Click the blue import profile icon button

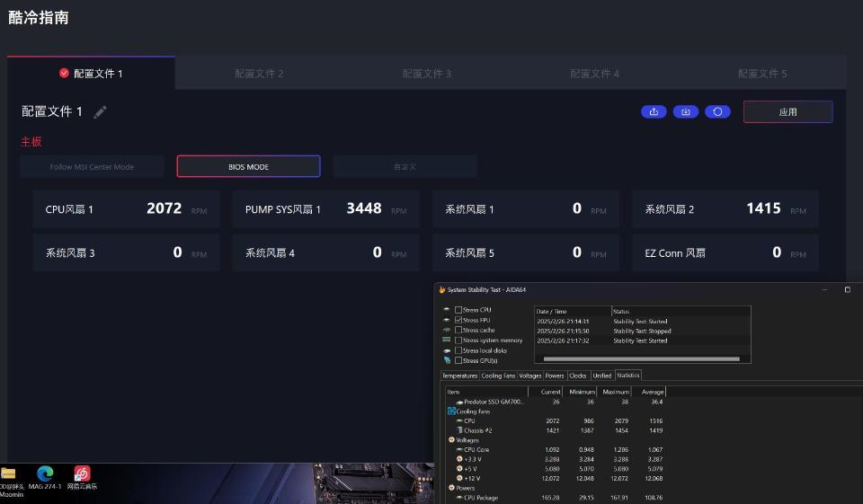click(686, 111)
